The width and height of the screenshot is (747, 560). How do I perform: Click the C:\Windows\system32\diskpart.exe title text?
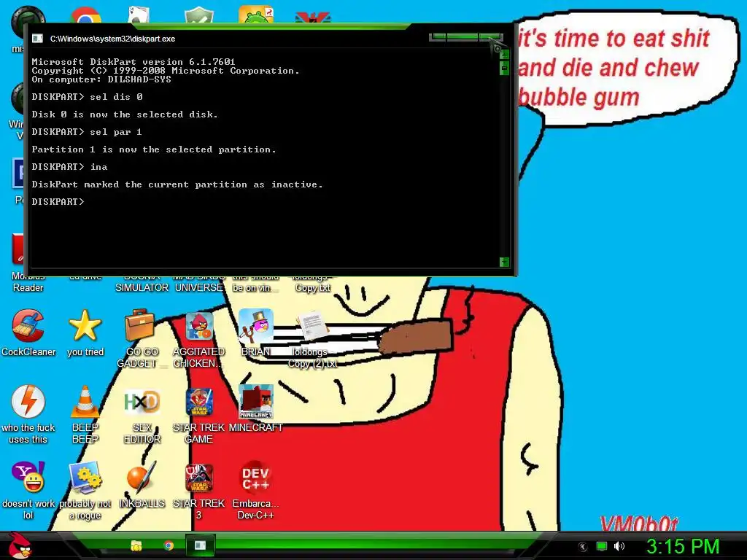pyautogui.click(x=112, y=39)
